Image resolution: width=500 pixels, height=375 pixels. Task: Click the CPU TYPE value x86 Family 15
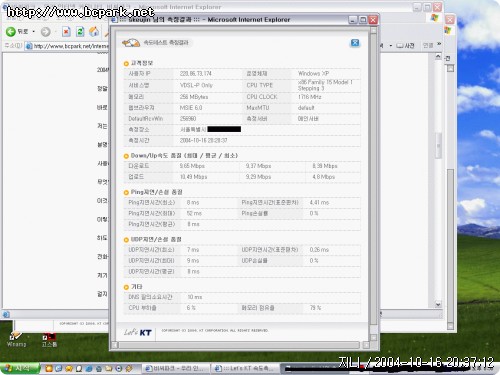pos(325,85)
